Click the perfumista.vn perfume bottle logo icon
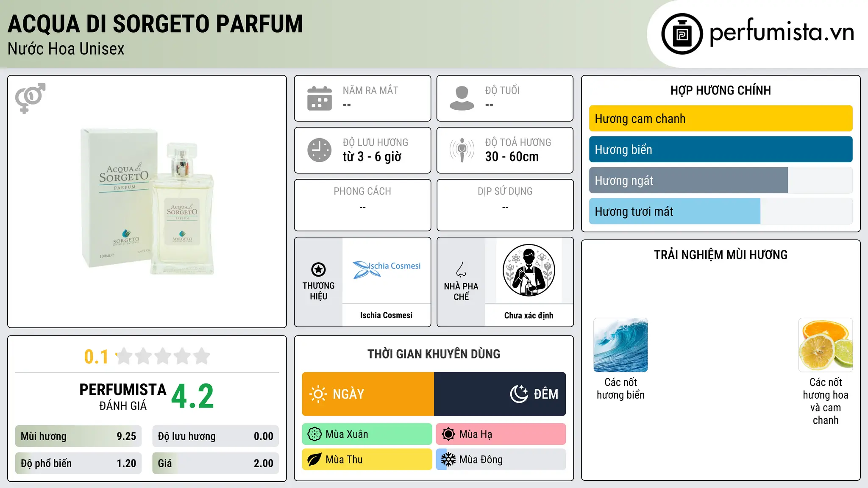868x488 pixels. (682, 34)
